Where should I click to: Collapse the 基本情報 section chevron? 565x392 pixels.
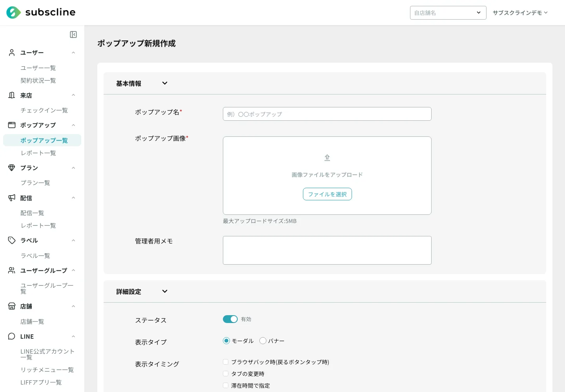(x=165, y=83)
